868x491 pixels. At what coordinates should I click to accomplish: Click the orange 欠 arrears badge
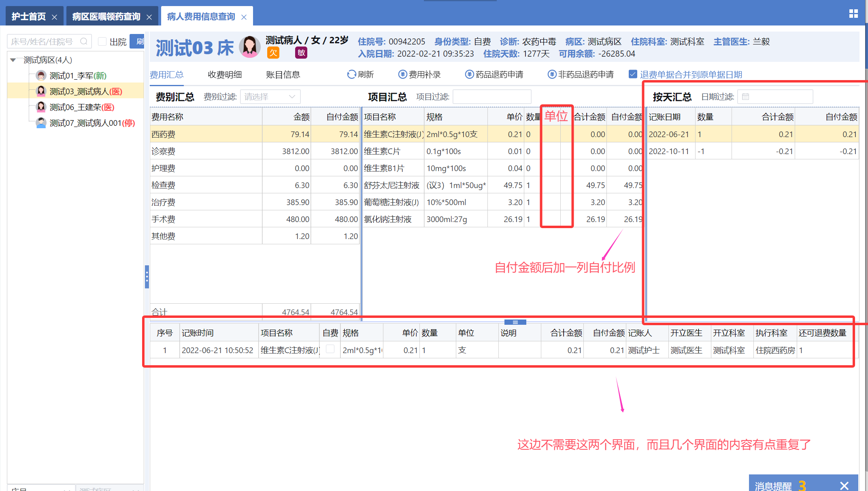(273, 53)
